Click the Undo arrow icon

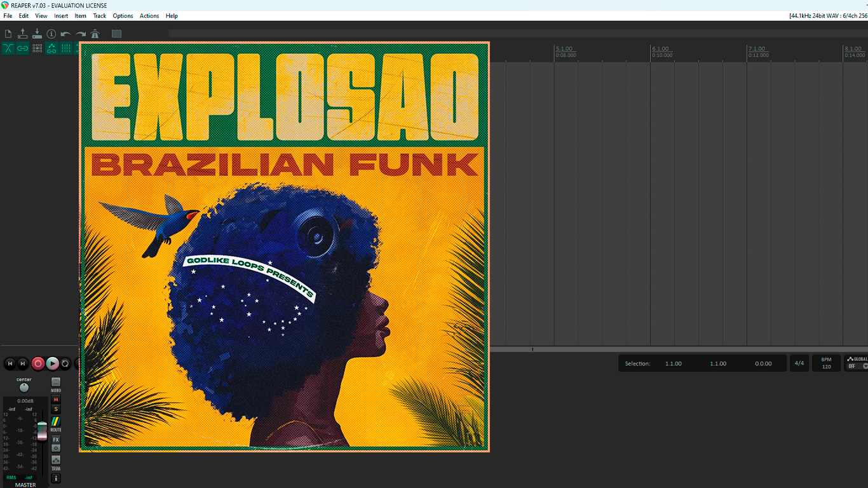point(65,34)
